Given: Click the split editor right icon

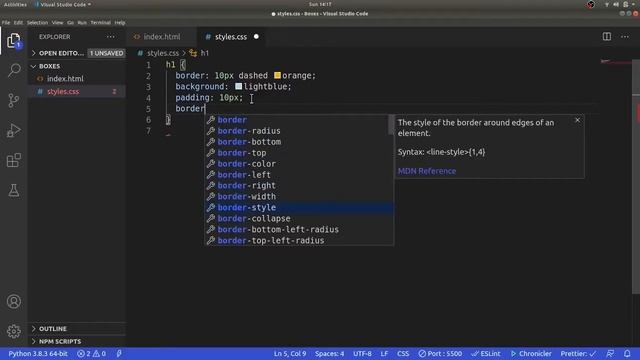Looking at the screenshot, I should pos(607,37).
